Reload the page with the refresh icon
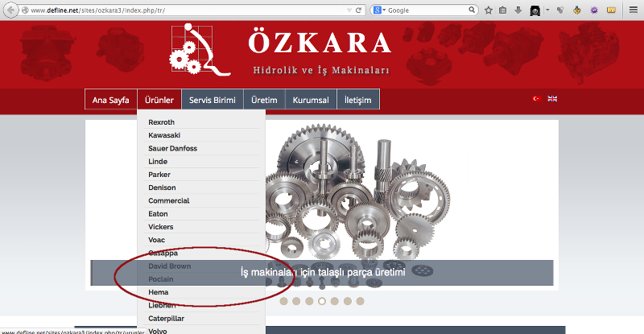The height and width of the screenshot is (334, 644). tap(358, 10)
